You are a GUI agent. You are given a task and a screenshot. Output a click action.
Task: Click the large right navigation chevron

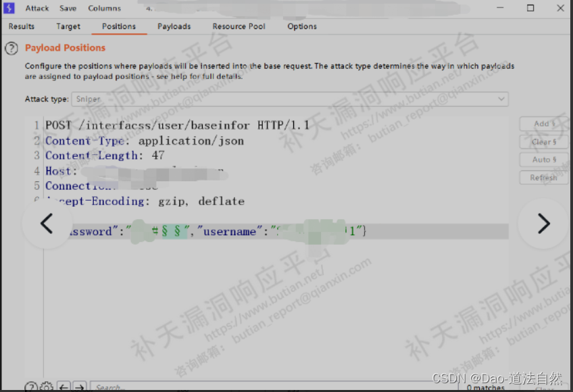pyautogui.click(x=543, y=223)
